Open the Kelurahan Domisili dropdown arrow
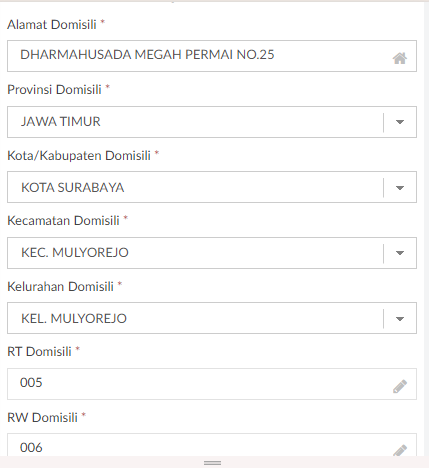Screen dimensions: 429x468 coord(400,319)
